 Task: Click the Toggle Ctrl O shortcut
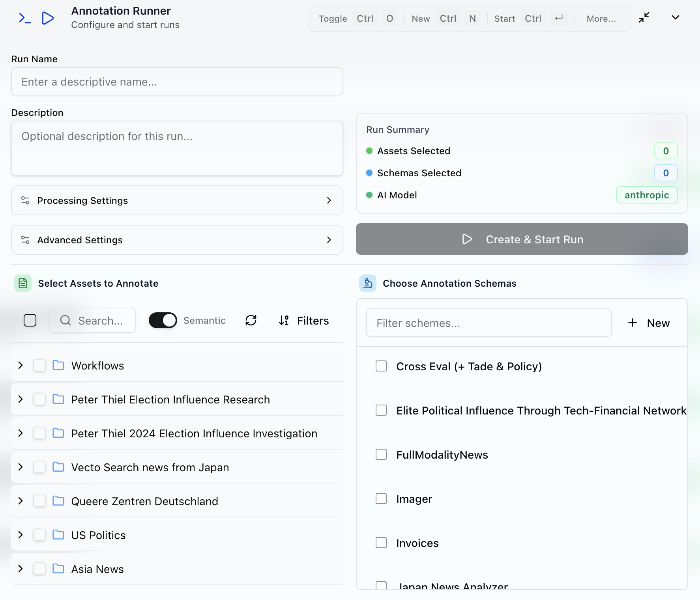359,19
